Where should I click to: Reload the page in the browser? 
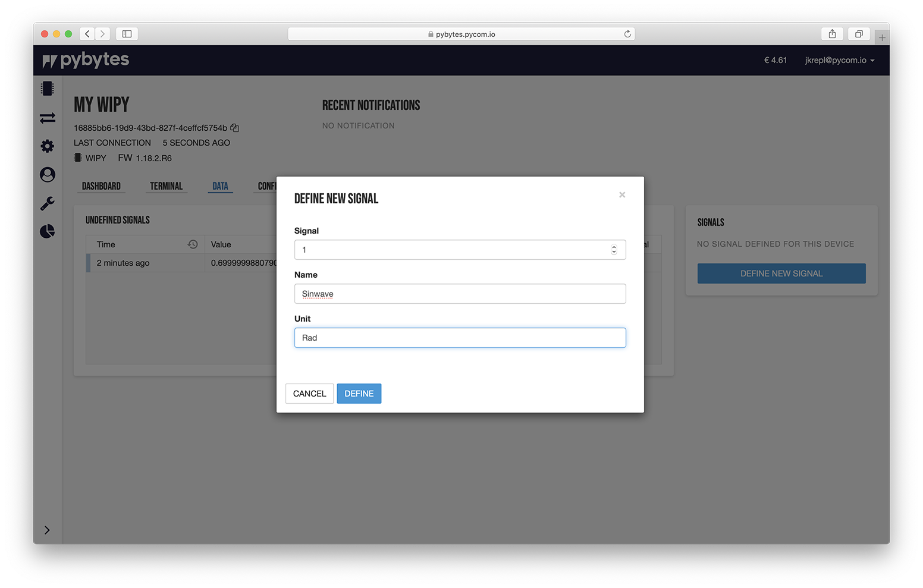[627, 34]
